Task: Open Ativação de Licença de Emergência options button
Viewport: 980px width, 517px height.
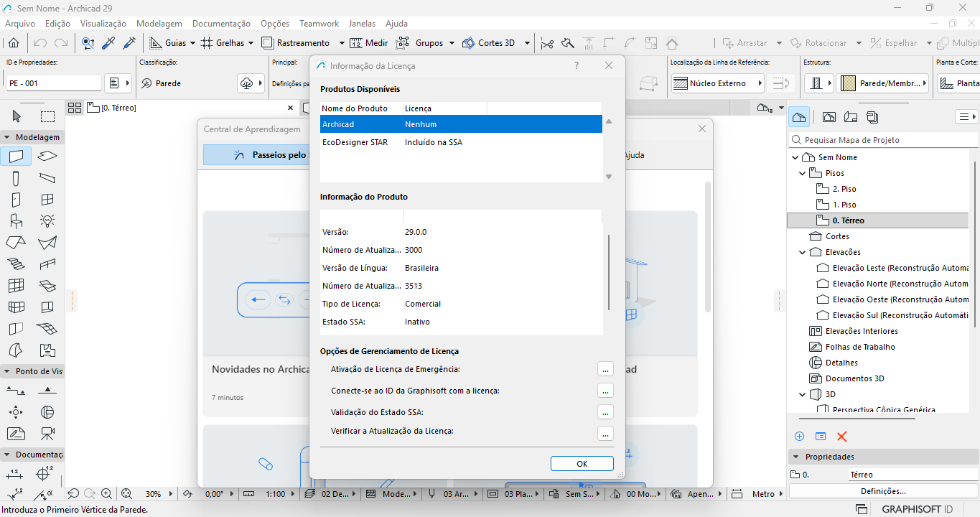Action: pos(605,369)
